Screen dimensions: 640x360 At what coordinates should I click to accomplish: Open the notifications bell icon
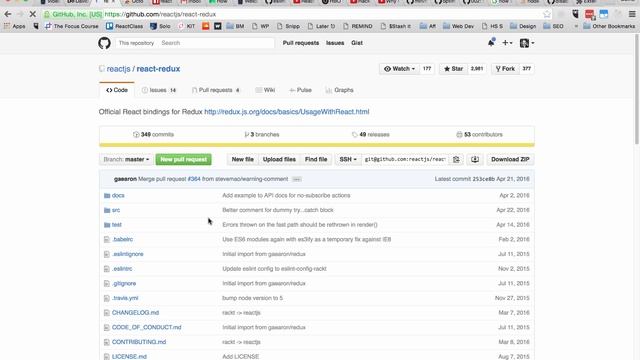491,42
